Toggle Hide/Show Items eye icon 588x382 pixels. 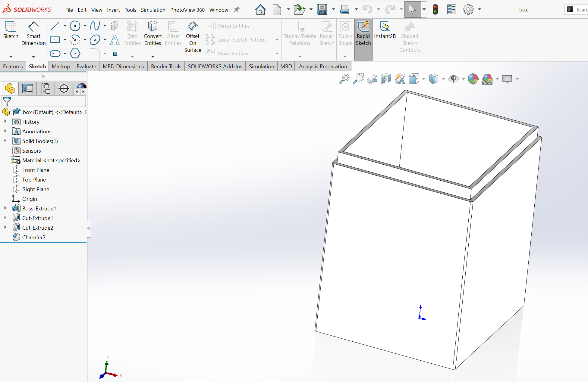pos(453,79)
